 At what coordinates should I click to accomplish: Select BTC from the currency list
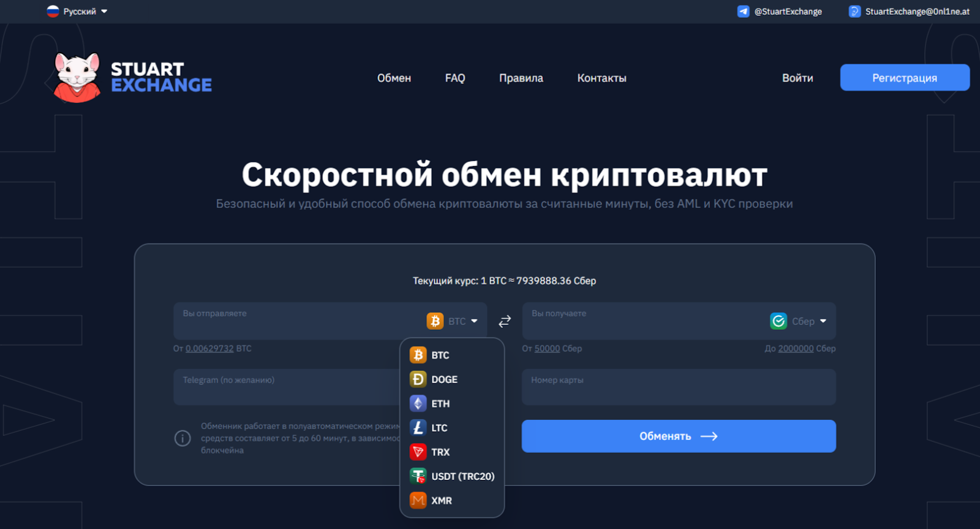click(x=452, y=355)
